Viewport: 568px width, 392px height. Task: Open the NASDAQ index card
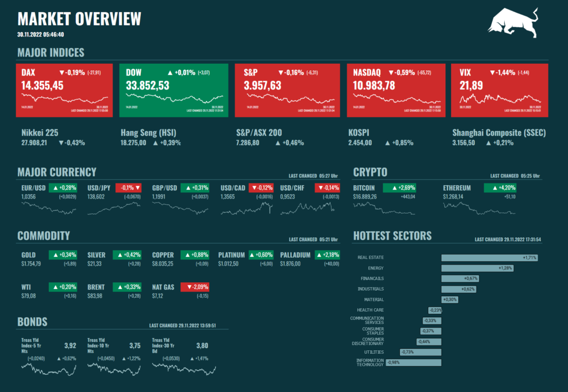pos(396,90)
